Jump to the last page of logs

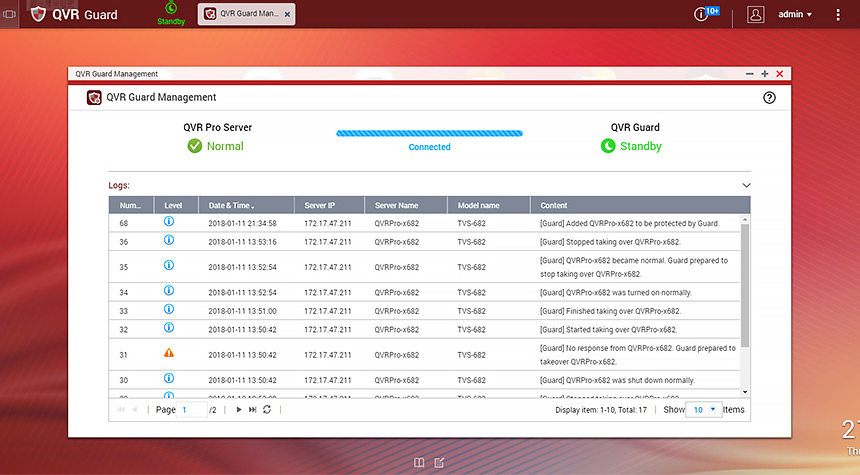point(253,410)
